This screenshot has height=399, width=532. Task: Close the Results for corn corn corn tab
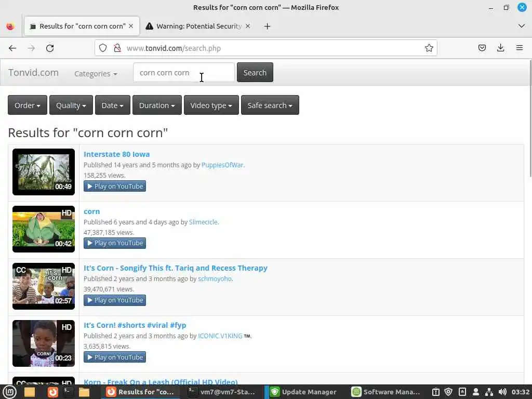(x=131, y=26)
